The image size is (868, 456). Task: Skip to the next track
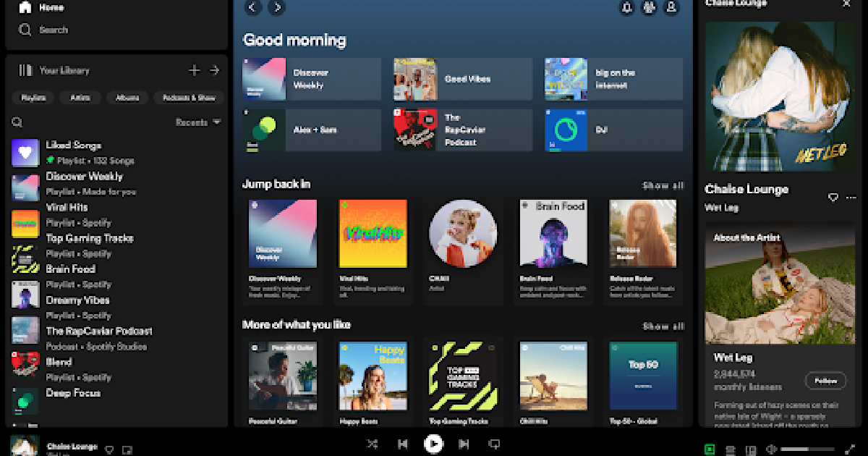464,444
